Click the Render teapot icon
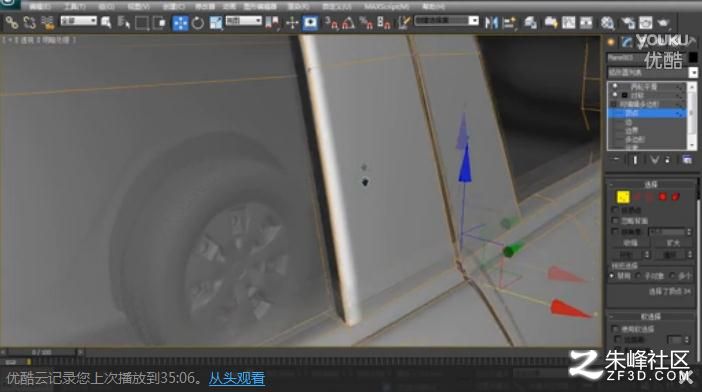 point(663,22)
